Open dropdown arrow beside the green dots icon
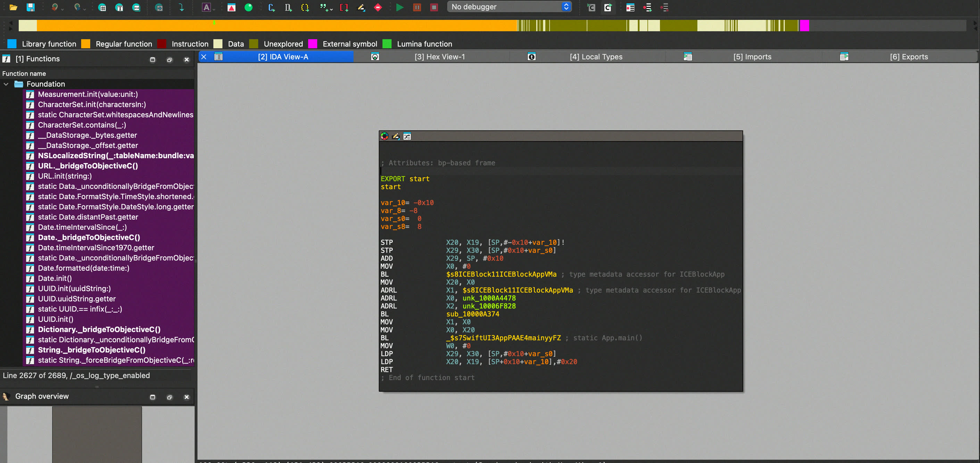 331,8
